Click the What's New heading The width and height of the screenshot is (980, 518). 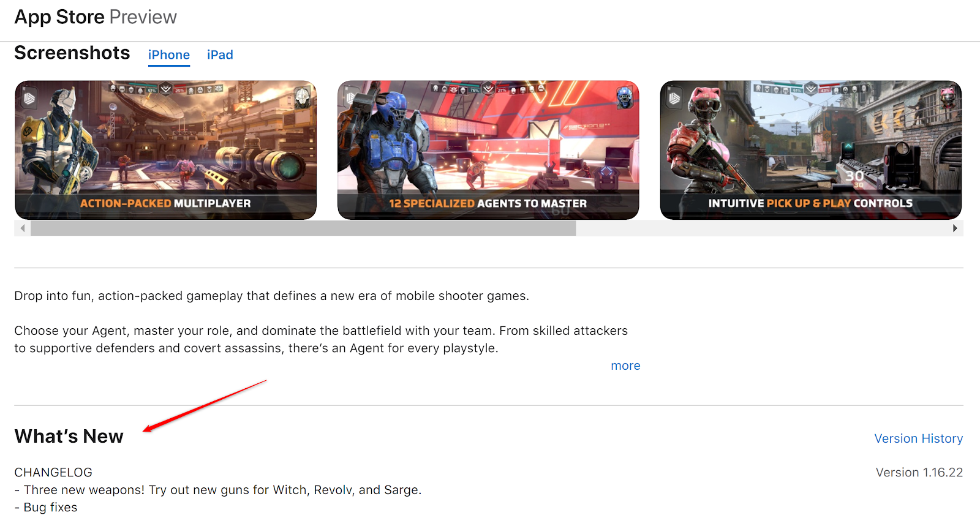(x=69, y=436)
